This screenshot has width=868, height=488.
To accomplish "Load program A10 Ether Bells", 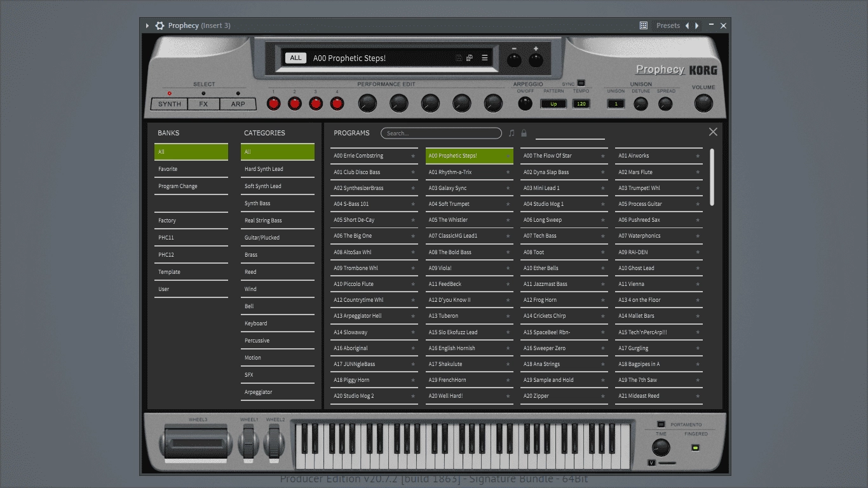I will (564, 268).
